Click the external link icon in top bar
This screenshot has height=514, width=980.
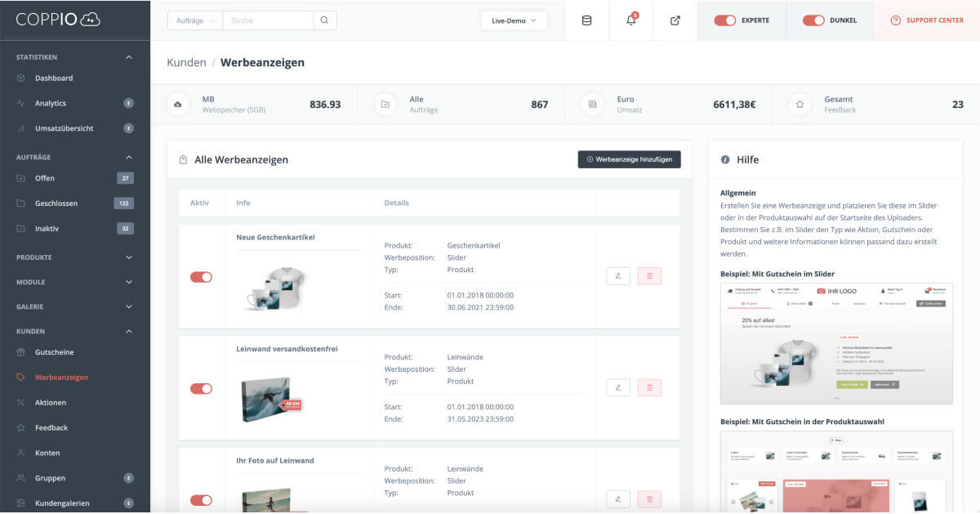click(675, 20)
